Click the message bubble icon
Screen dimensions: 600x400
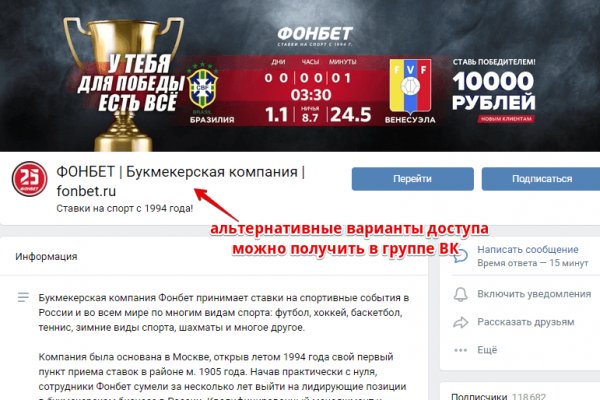[x=461, y=255]
